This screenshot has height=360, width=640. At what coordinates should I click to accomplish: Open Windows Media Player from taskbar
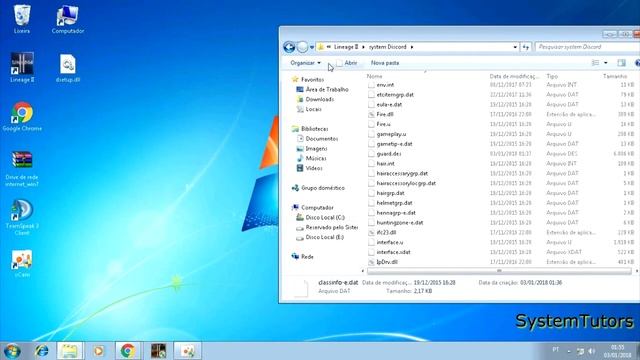tap(98, 351)
